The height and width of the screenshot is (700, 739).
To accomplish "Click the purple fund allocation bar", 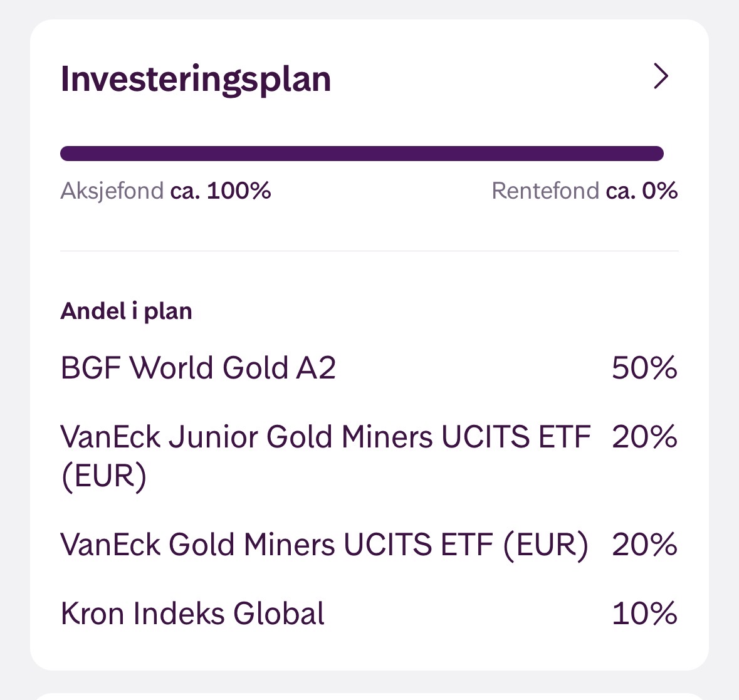I will (362, 154).
